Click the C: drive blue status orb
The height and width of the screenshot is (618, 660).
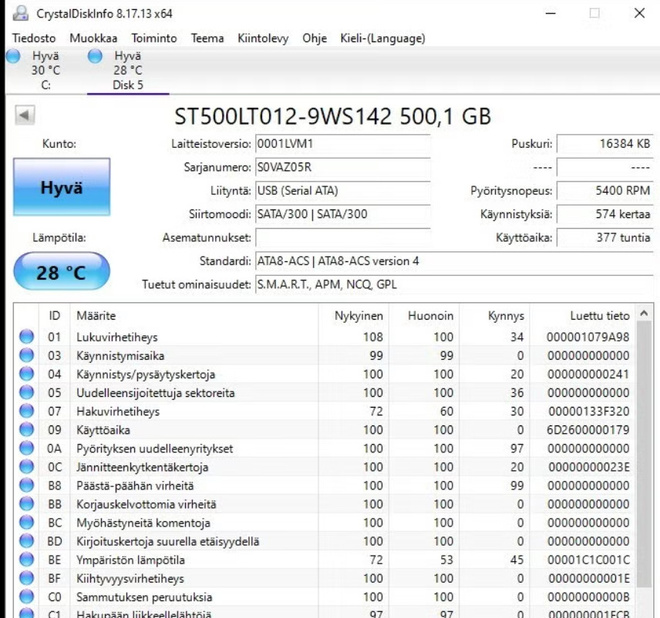pyautogui.click(x=13, y=56)
